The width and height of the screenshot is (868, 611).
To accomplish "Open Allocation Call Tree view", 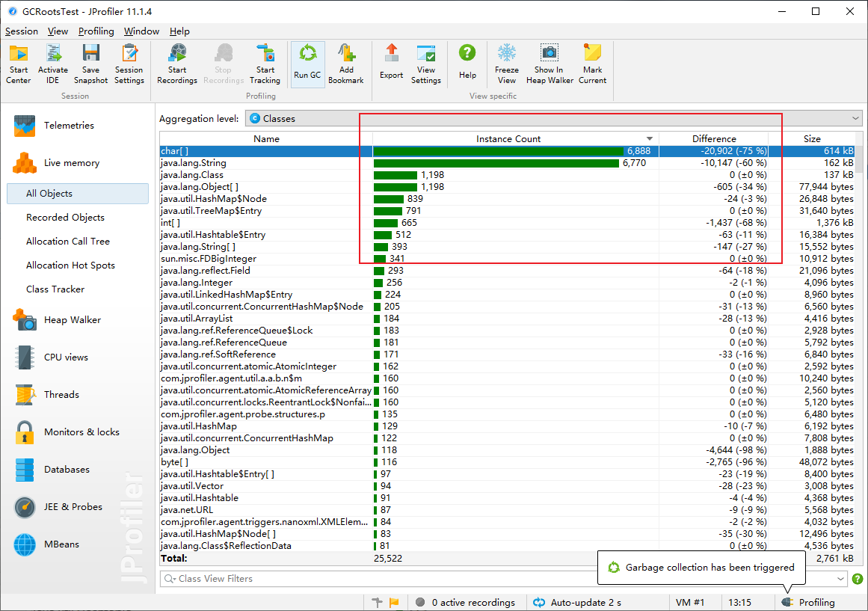I will (67, 242).
